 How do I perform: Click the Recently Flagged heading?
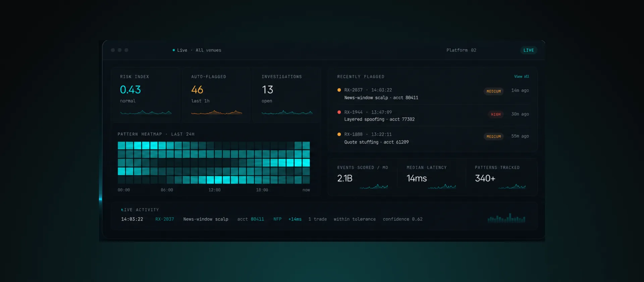(361, 77)
